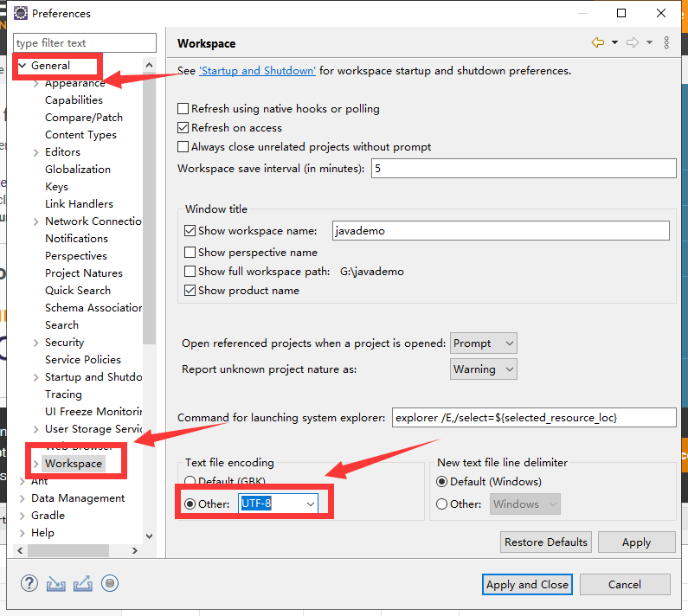The height and width of the screenshot is (616, 688).
Task: Toggle Show workspace name checkbox
Action: click(190, 231)
